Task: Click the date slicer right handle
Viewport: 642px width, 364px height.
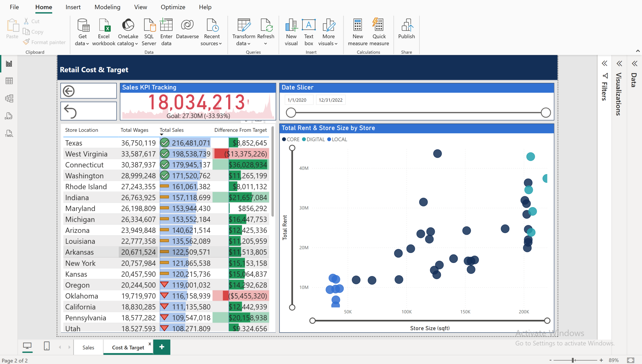Action: coord(546,113)
